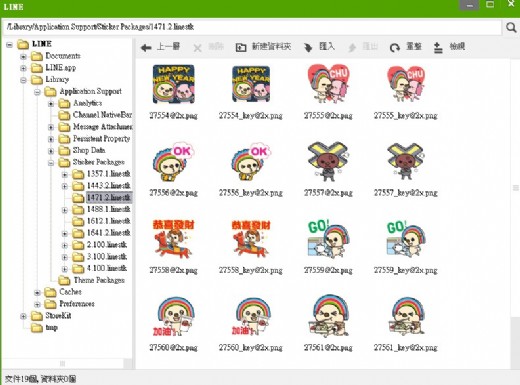Click the delete X toolbar icon
The image size is (520, 385).
point(197,48)
